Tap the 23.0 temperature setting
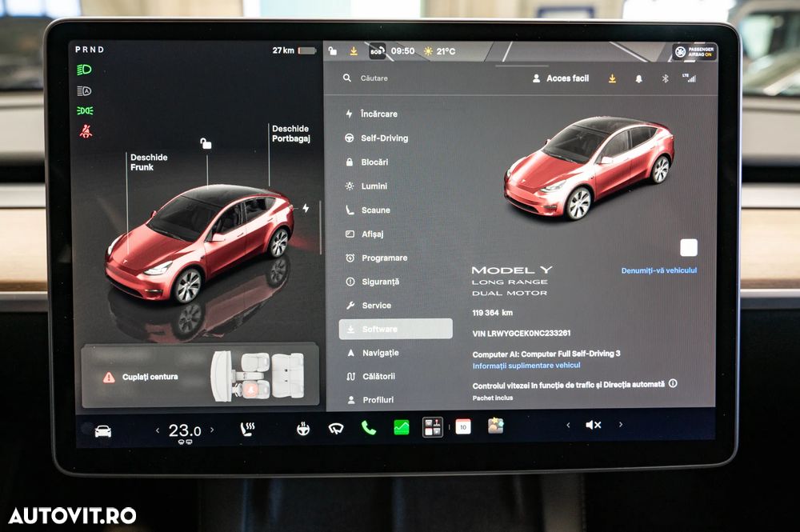The image size is (800, 532). 185,431
